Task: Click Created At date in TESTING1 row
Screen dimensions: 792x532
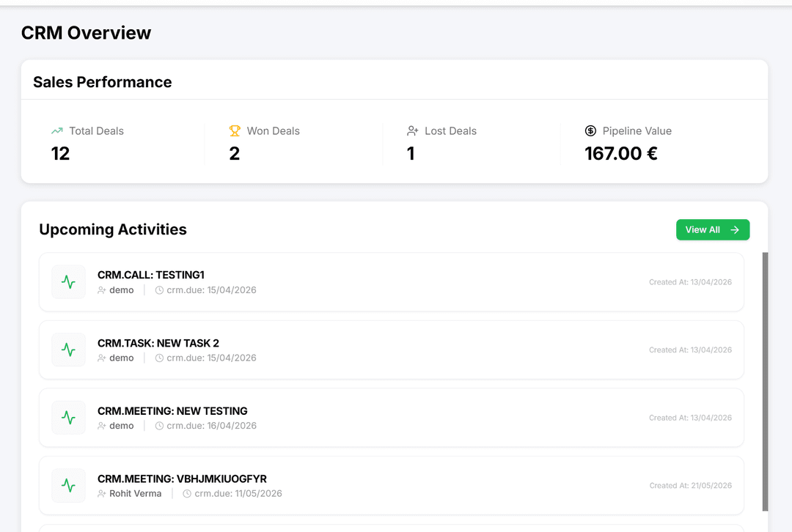Action: pos(691,282)
